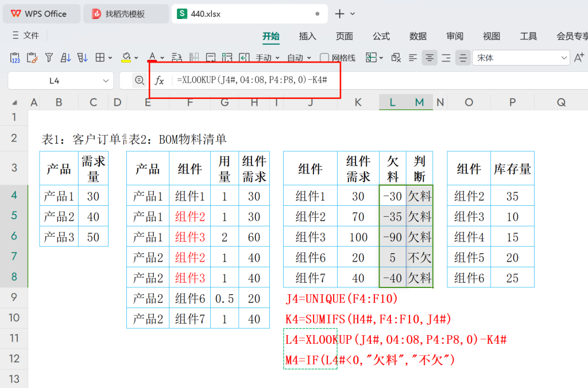Image resolution: width=588 pixels, height=388 pixels.
Task: Click the formula bar input text
Action: click(x=252, y=80)
